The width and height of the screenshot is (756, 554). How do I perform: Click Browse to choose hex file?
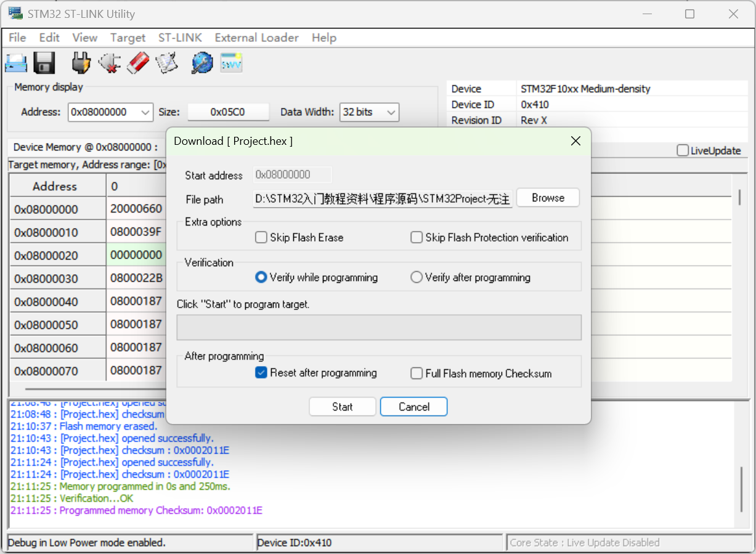point(548,198)
